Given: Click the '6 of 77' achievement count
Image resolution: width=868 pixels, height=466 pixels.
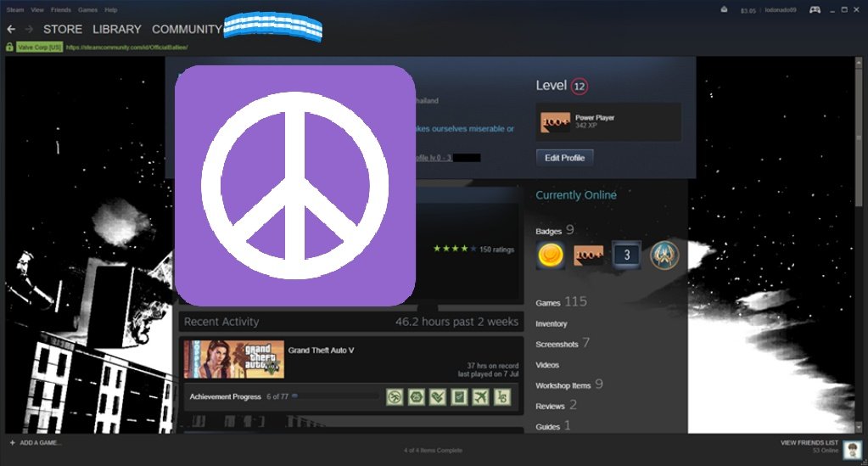Looking at the screenshot, I should pyautogui.click(x=277, y=396).
